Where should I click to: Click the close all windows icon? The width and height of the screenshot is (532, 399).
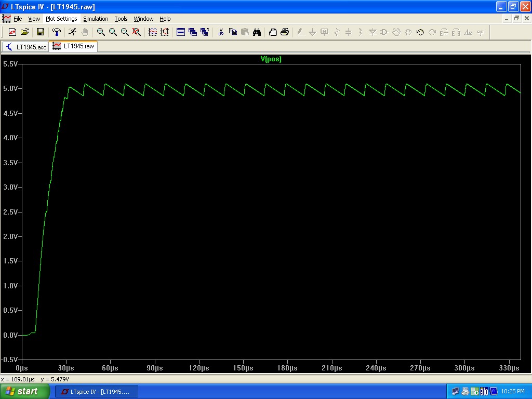(x=205, y=32)
